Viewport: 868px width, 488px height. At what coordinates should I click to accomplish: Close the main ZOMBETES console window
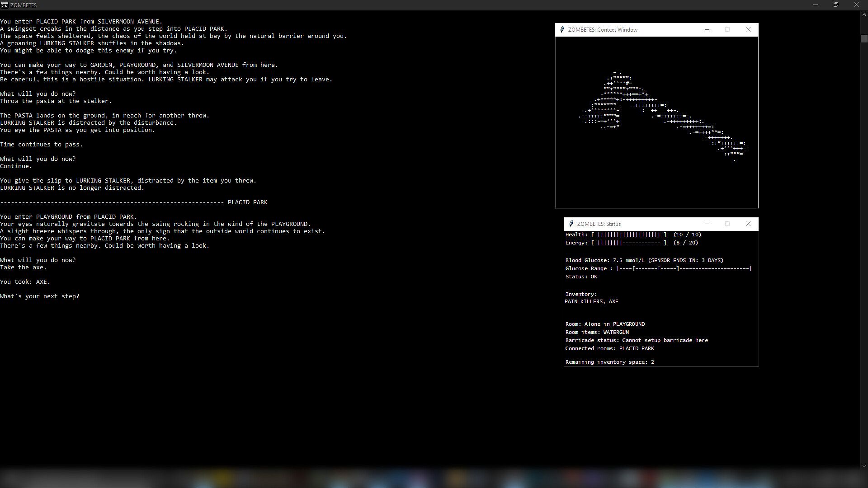point(857,5)
